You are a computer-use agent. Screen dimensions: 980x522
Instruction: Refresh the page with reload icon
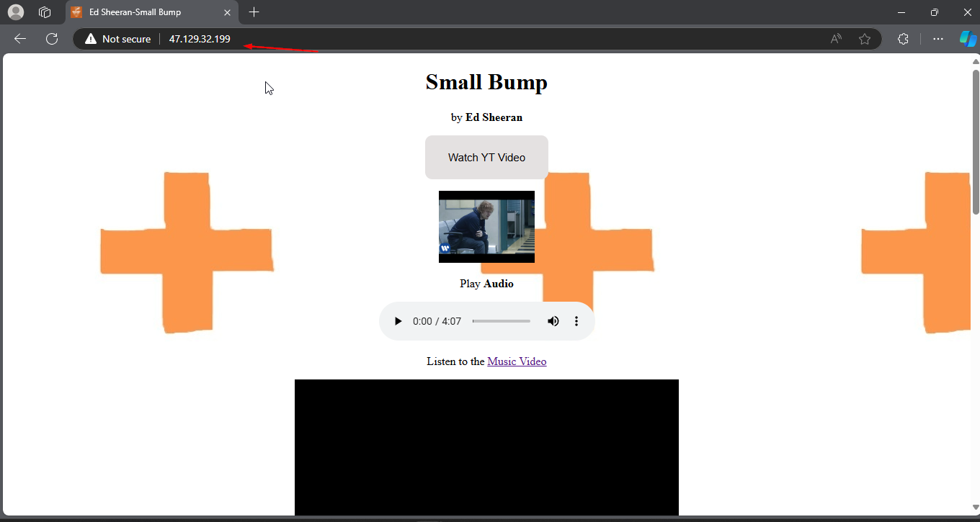coord(52,39)
